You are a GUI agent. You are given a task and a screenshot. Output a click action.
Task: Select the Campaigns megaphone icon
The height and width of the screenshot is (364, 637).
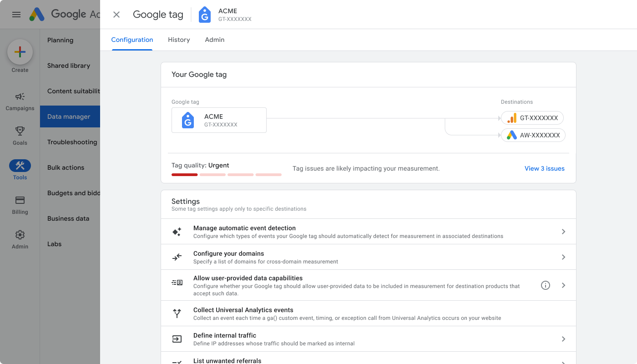point(20,97)
